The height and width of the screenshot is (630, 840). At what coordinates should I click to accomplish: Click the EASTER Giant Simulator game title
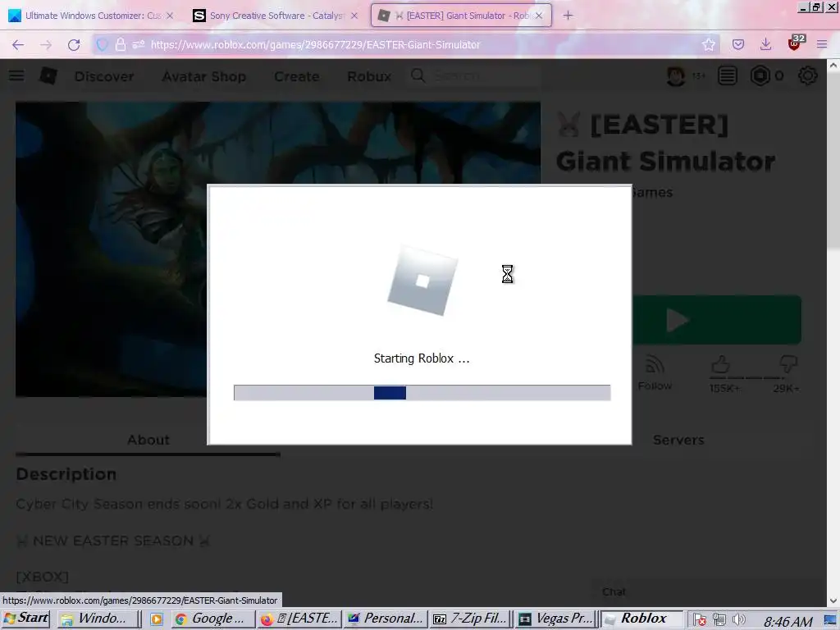pos(666,143)
